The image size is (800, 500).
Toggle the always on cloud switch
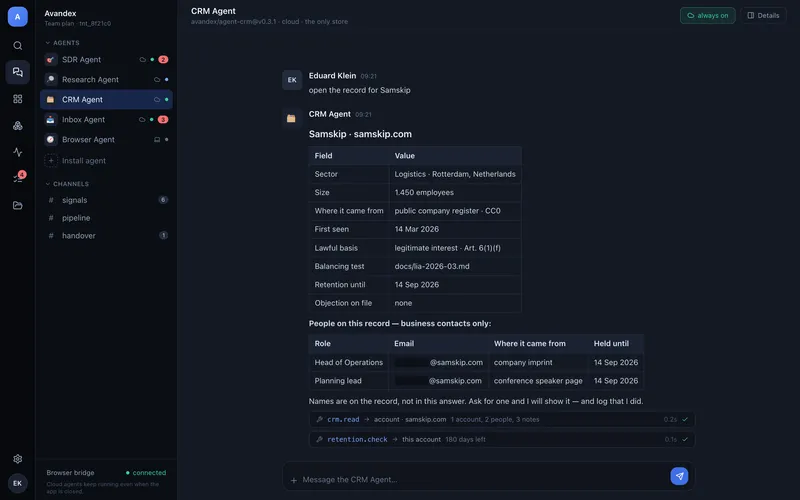point(707,16)
